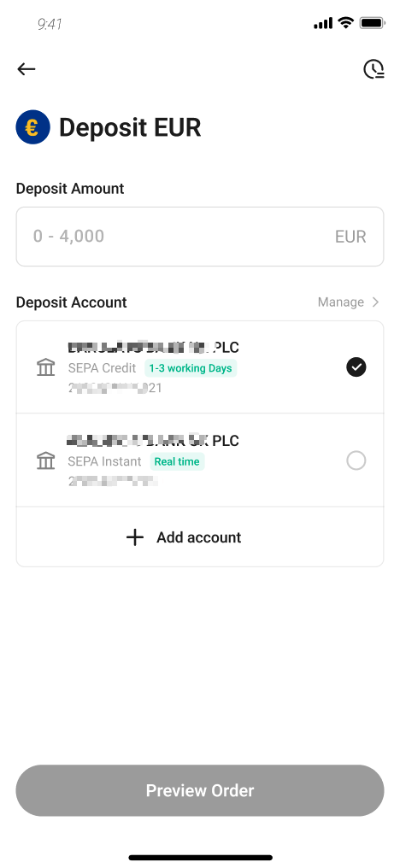Image resolution: width=400 pixels, height=868 pixels.
Task: Tap the EUR currency label in amount field
Action: coord(350,237)
